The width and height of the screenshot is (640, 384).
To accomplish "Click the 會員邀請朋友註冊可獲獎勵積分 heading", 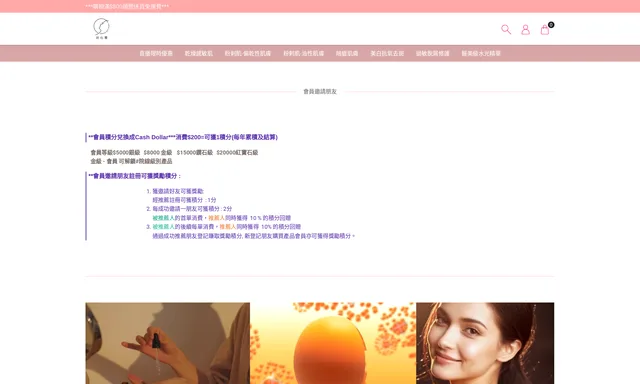I will click(135, 176).
